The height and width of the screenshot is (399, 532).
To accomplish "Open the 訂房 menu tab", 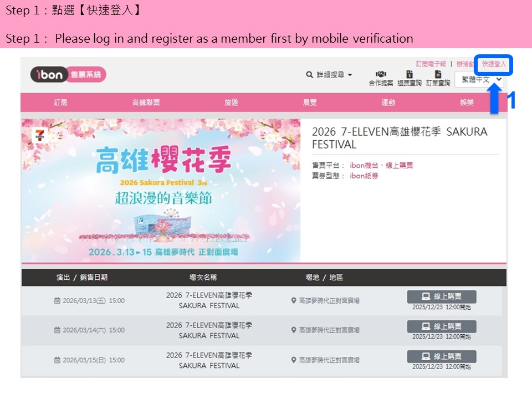I will tap(61, 103).
